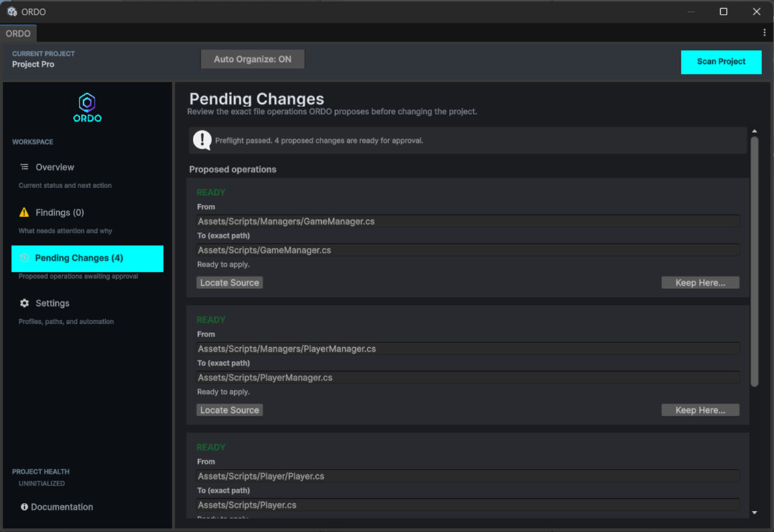This screenshot has height=532, width=774.
Task: Click the Documentation info icon
Action: click(24, 506)
